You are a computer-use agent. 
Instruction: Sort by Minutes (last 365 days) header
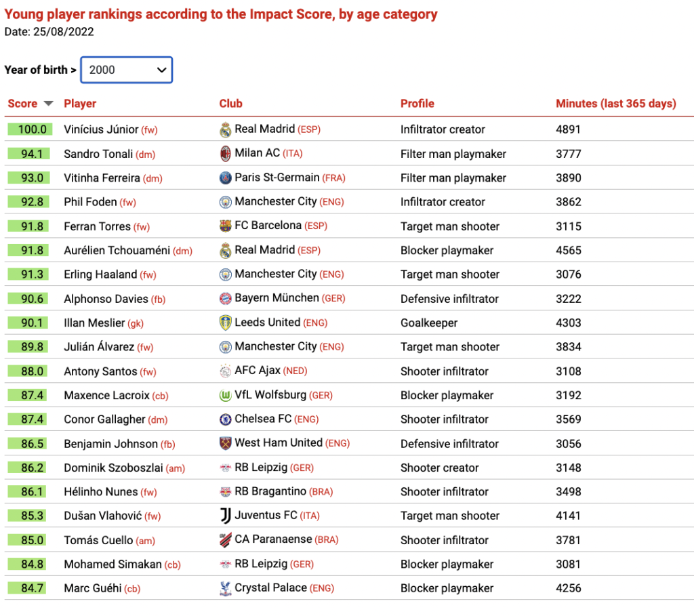click(615, 104)
